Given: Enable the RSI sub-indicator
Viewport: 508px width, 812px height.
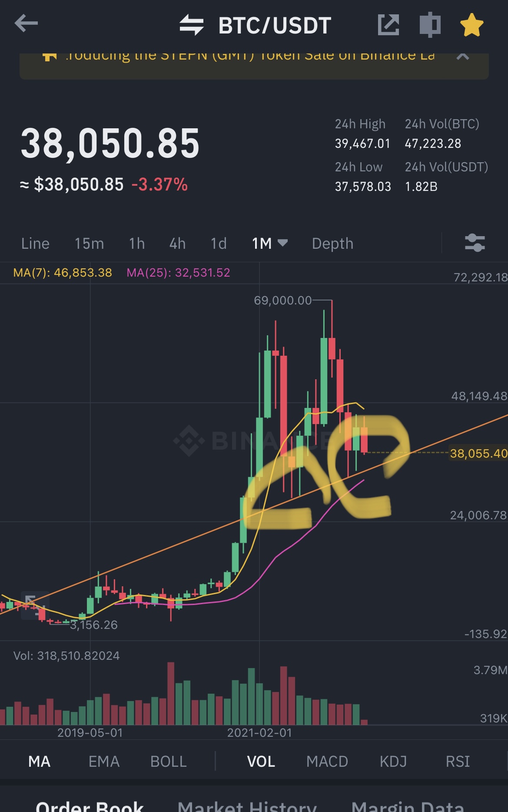Looking at the screenshot, I should pos(458,762).
